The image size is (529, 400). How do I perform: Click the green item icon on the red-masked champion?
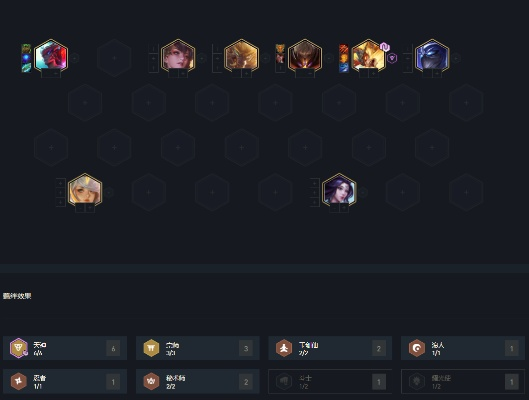click(26, 49)
